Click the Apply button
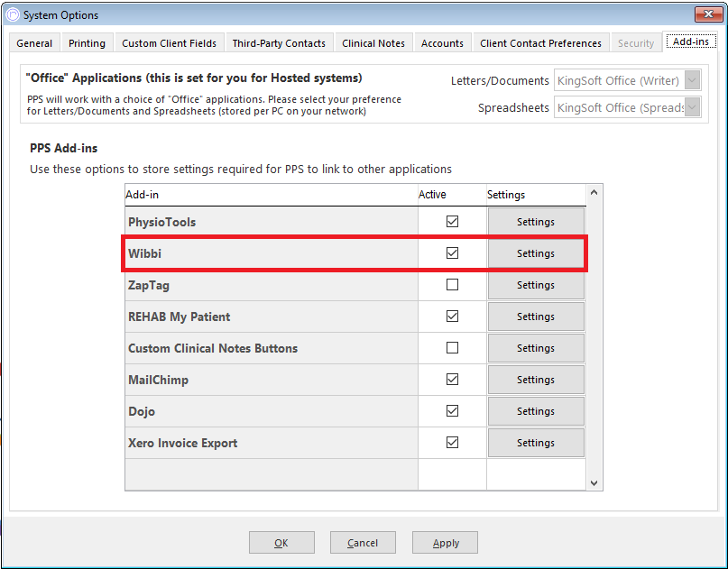Image resolution: width=728 pixels, height=569 pixels. pyautogui.click(x=445, y=543)
